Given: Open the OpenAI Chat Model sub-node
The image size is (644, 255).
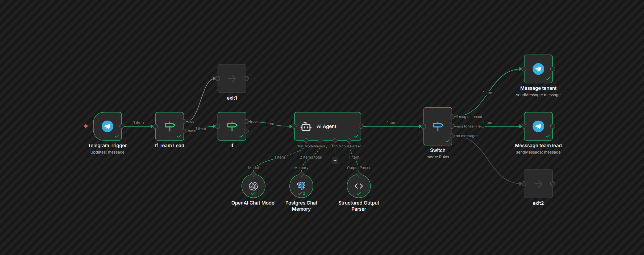Looking at the screenshot, I should tap(254, 186).
